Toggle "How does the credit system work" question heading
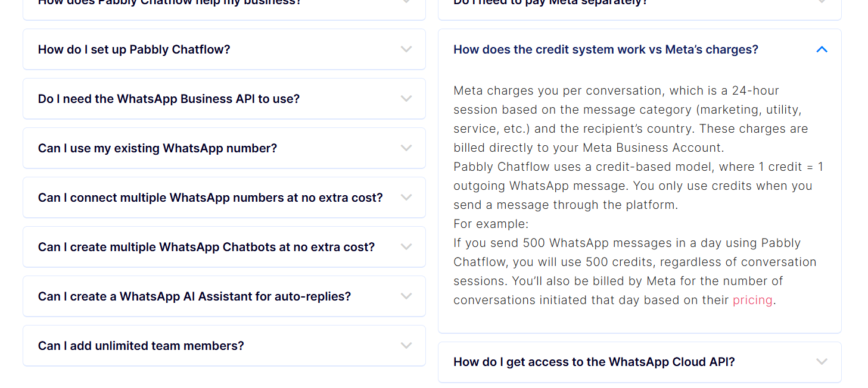Screen dimensions: 868x388 coord(605,49)
